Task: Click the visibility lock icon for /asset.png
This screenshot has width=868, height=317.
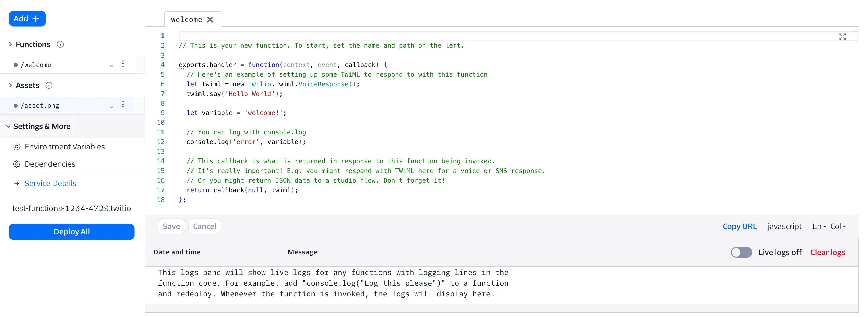Action: pyautogui.click(x=111, y=106)
